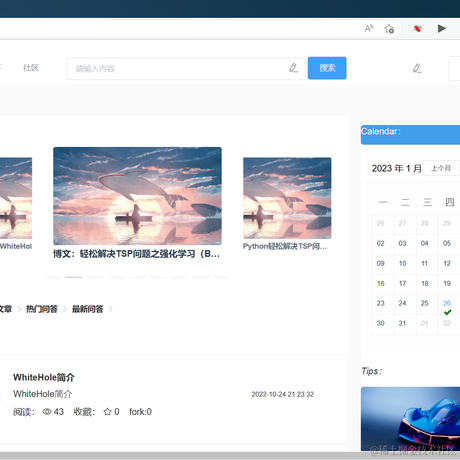Click right carousel image Python轻松解决TSP
Screen dimensions: 460x460
point(287,198)
